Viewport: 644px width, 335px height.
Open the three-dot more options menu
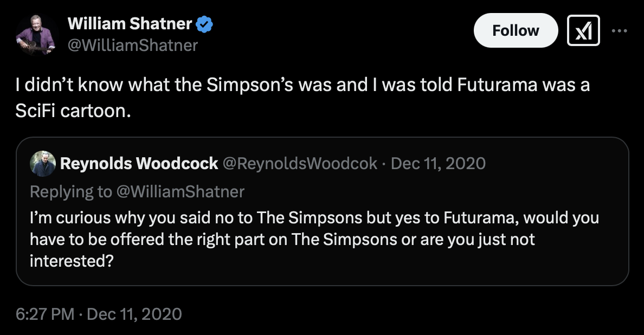pyautogui.click(x=619, y=30)
